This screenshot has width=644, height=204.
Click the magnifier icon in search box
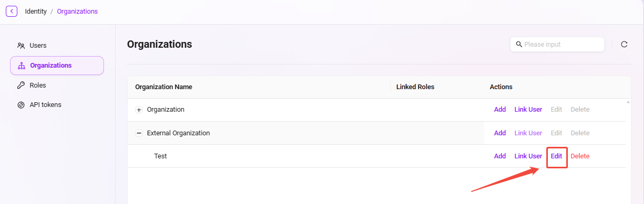click(519, 45)
